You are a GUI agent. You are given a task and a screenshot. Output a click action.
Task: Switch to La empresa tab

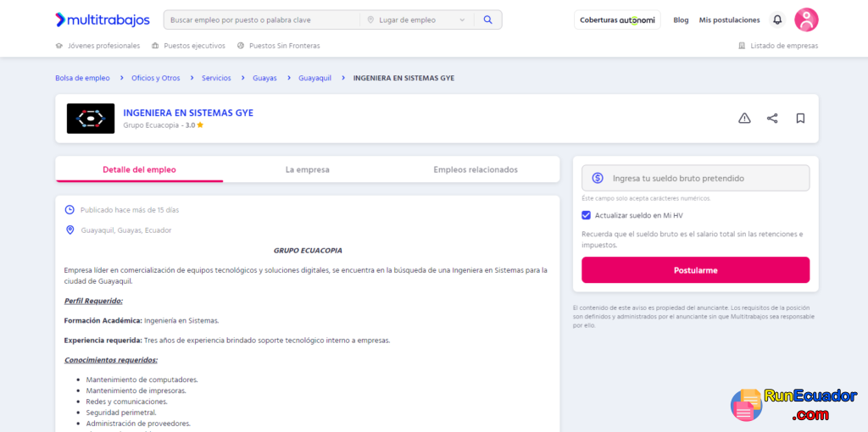(x=307, y=169)
